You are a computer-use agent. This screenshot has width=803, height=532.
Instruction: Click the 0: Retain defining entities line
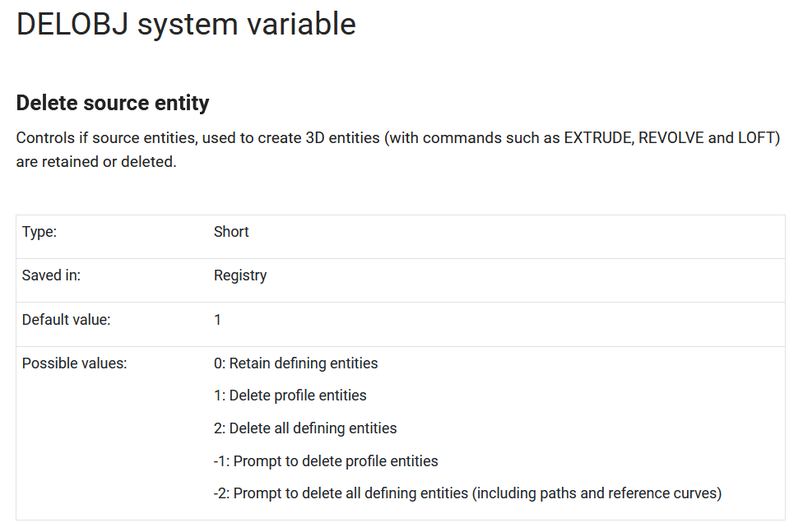click(295, 363)
